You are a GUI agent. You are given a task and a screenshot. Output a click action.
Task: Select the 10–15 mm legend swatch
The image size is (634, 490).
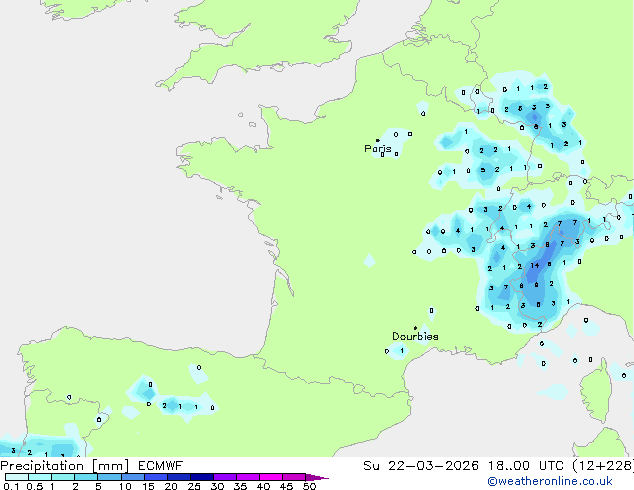[x=133, y=477]
